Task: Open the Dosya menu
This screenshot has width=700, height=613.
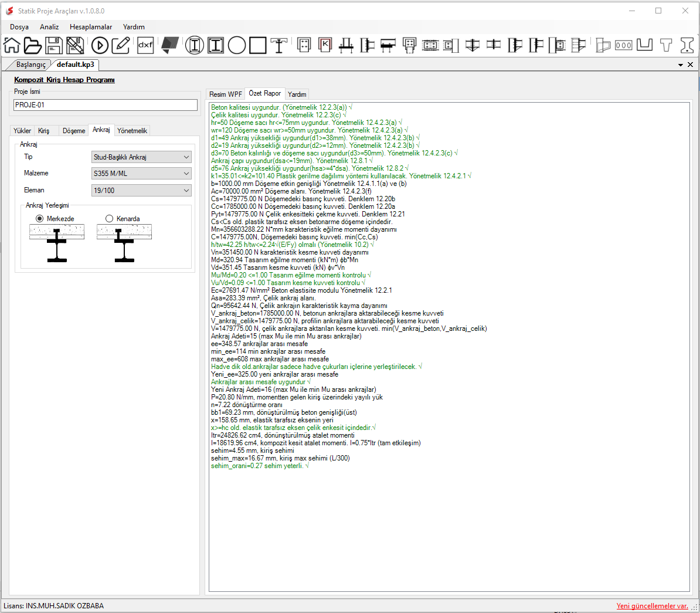Action: pos(19,27)
